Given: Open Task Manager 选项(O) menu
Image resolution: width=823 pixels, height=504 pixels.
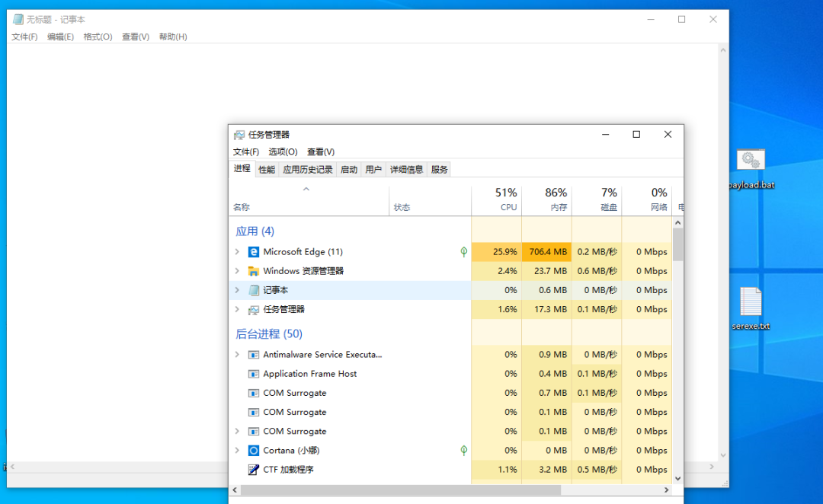Looking at the screenshot, I should point(283,152).
